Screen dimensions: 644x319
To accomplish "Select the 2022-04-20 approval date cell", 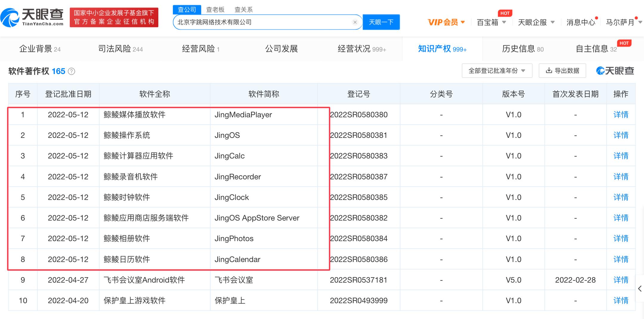I will pyautogui.click(x=68, y=300).
